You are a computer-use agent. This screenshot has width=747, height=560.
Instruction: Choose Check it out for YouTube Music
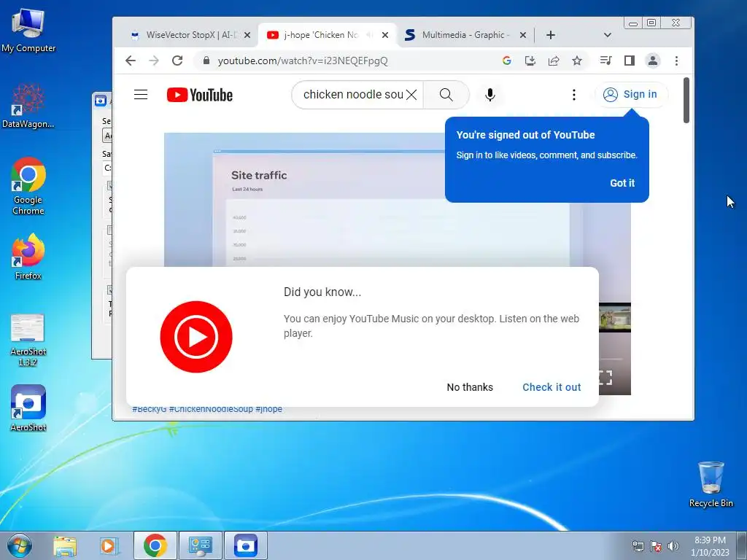coord(551,387)
